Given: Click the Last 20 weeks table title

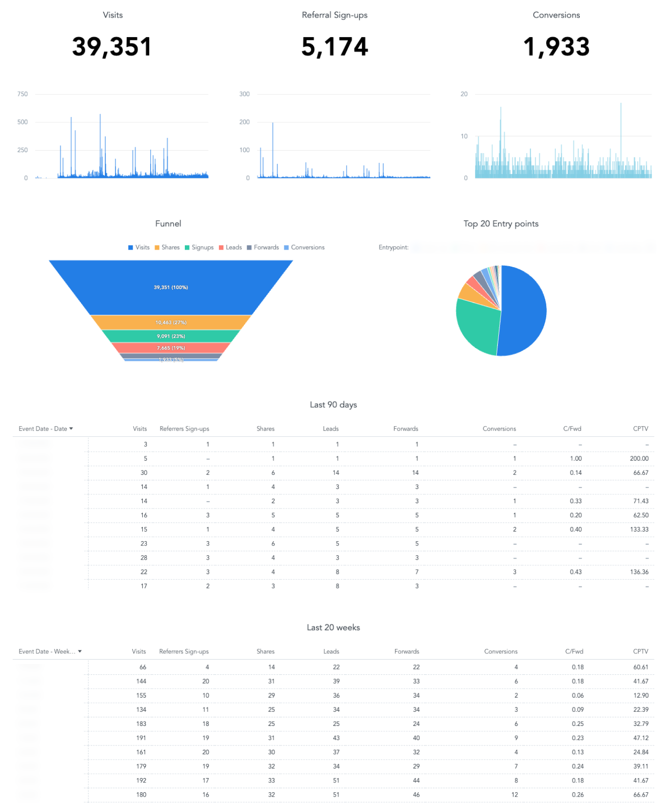Looking at the screenshot, I should tap(334, 627).
